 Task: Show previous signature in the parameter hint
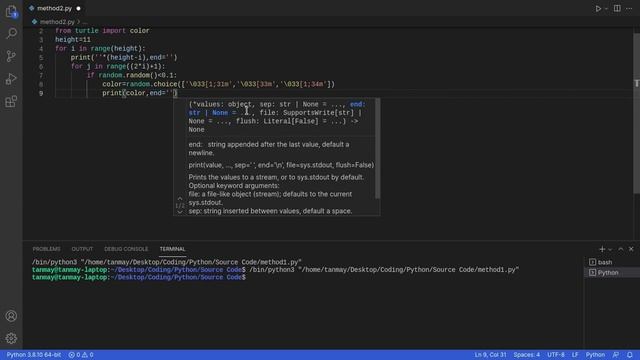[180, 199]
